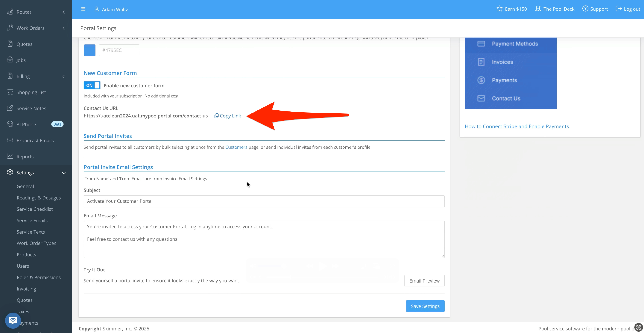Open Readings & Dosages settings page
The width and height of the screenshot is (644, 333).
pos(39,198)
